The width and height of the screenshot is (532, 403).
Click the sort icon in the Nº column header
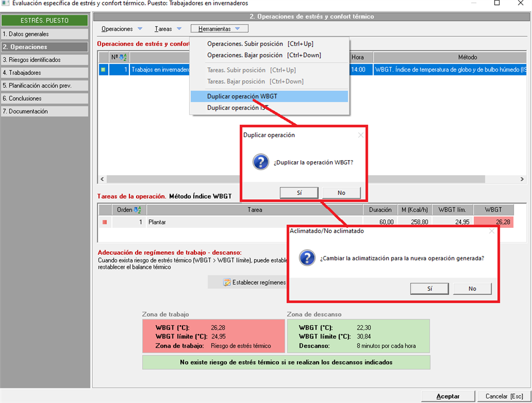click(123, 57)
